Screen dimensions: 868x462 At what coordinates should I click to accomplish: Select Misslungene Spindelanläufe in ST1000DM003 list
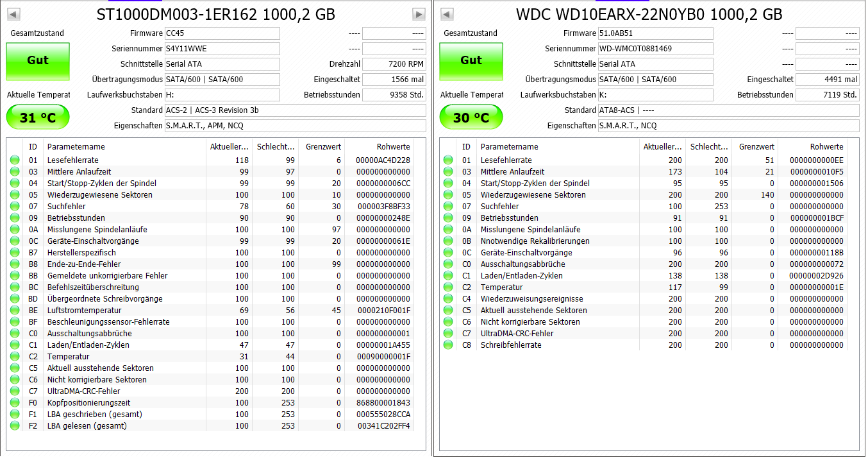[98, 230]
